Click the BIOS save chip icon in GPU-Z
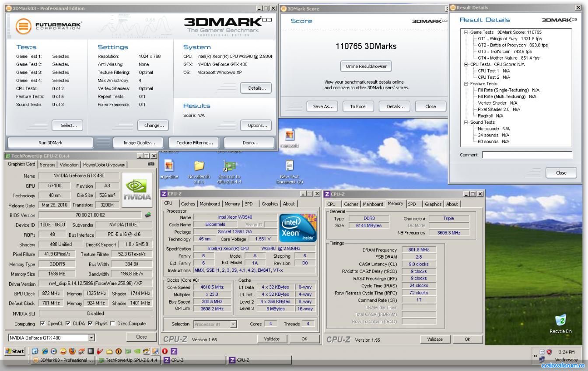Screen dimensions: 588x371 pos(148,215)
